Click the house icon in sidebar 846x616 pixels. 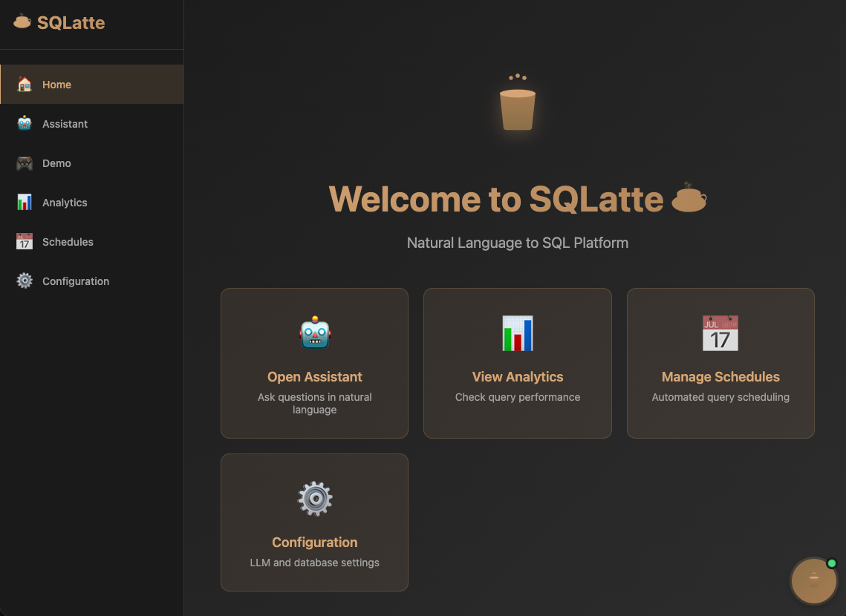point(25,85)
